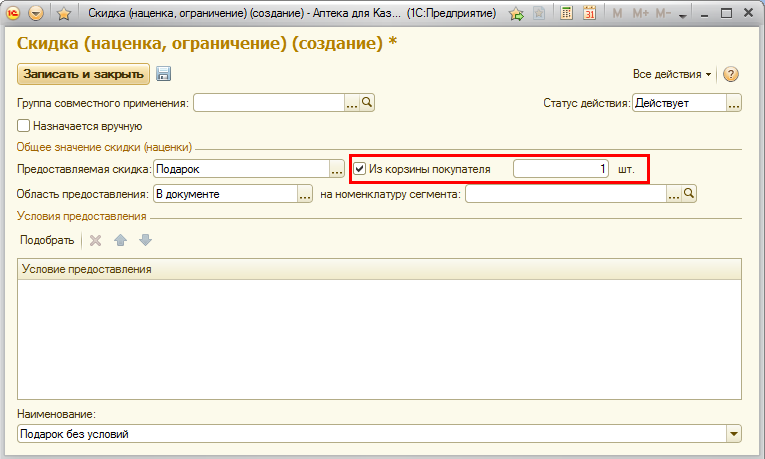This screenshot has height=459, width=765.
Task: Click the Записать и закрыть button
Action: tap(83, 74)
